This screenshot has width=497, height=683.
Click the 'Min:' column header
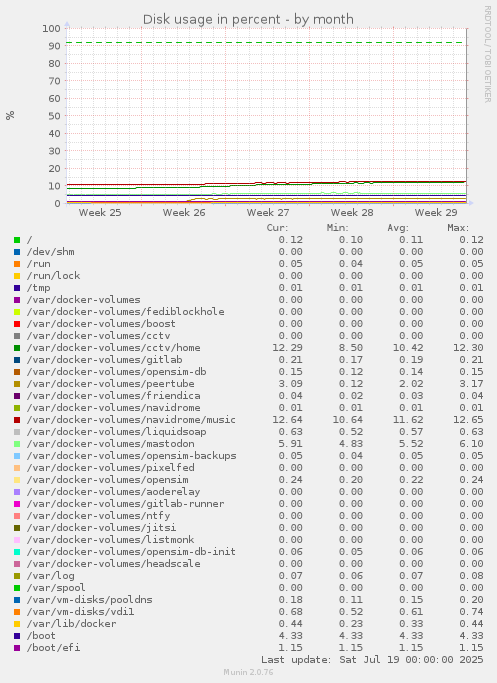[x=338, y=228]
